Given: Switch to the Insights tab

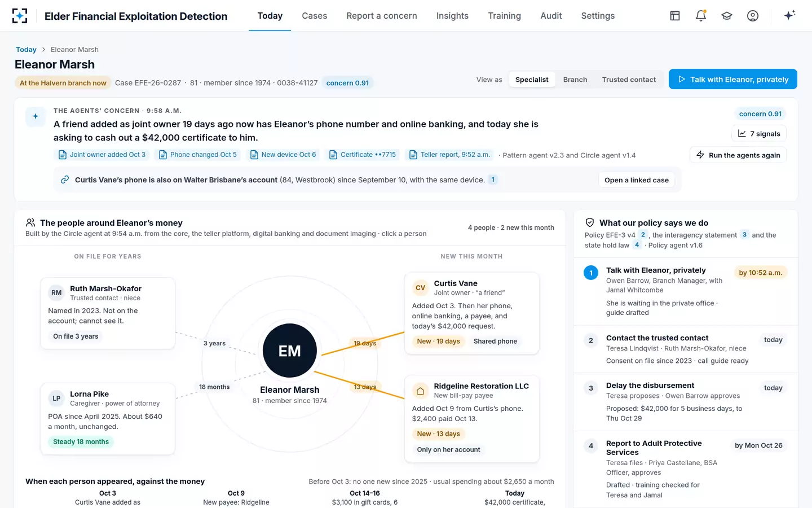Looking at the screenshot, I should click(452, 16).
